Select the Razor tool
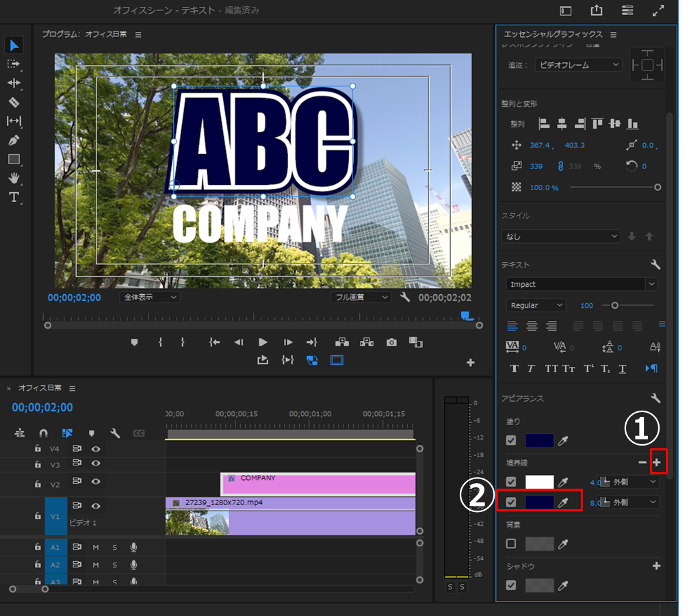Viewport: 689px width, 616px height. tap(14, 102)
